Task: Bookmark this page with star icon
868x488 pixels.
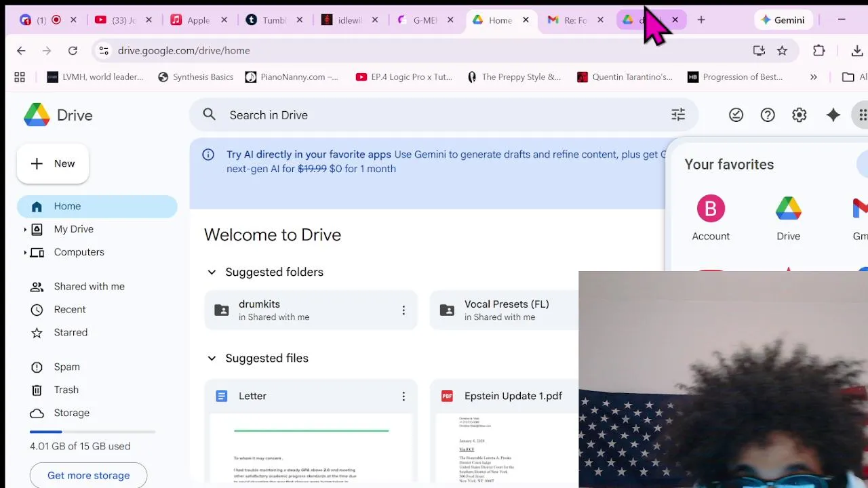Action: (x=782, y=51)
